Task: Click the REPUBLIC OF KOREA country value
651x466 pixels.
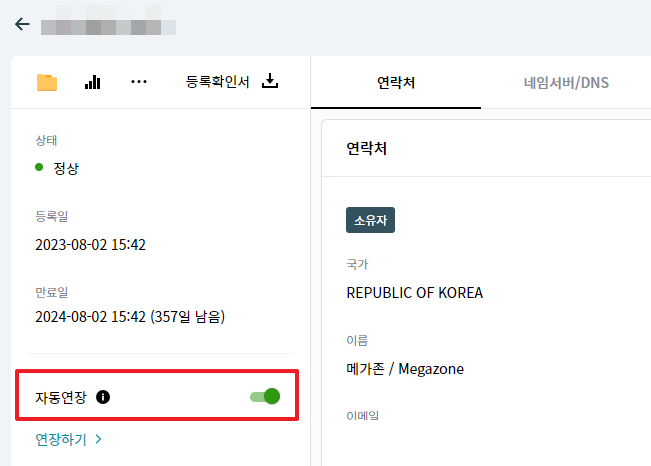Action: point(414,293)
